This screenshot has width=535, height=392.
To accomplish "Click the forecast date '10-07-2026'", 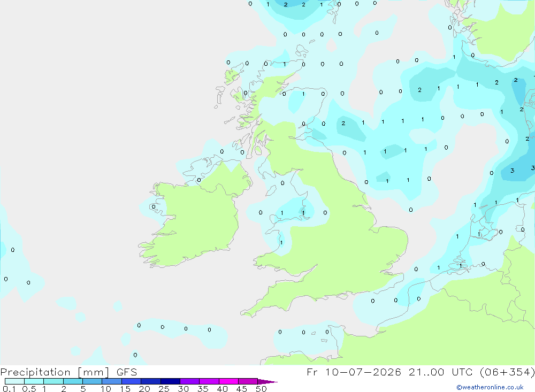I will coord(363,372).
